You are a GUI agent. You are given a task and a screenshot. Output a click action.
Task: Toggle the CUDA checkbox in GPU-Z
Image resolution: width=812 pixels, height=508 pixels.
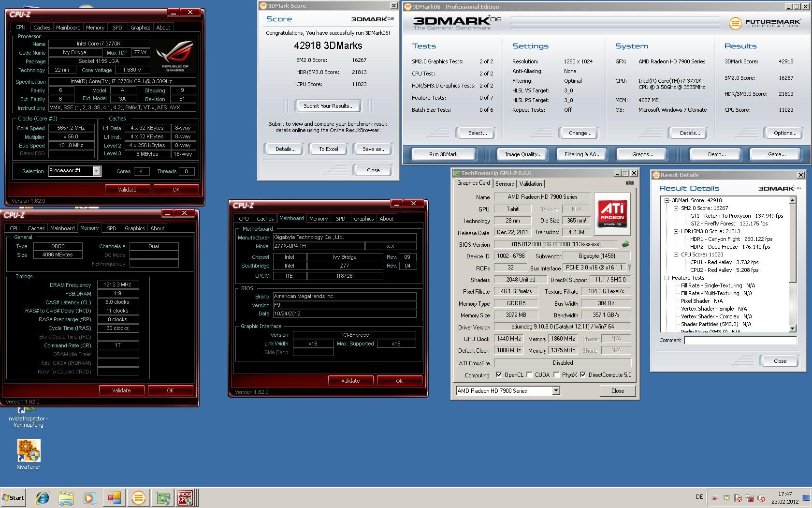coord(529,375)
